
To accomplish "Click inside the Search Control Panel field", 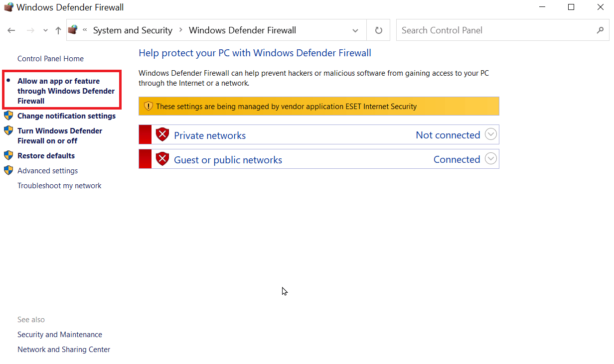I will (x=473, y=30).
